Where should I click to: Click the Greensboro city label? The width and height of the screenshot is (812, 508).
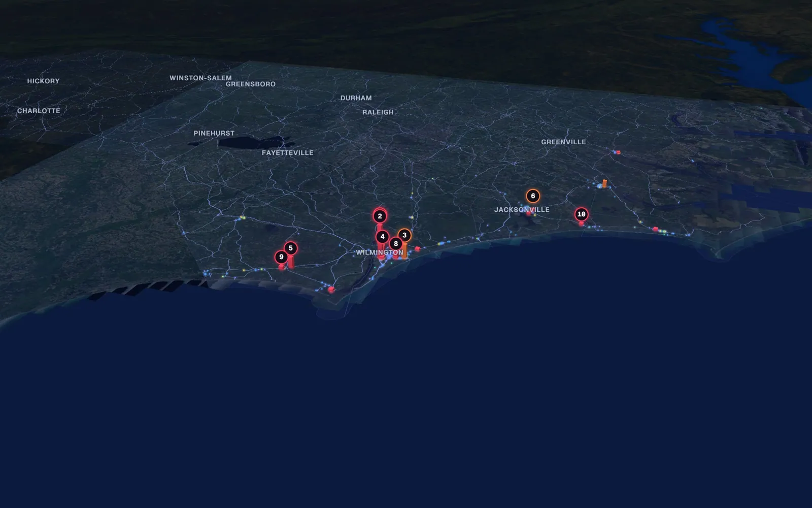(251, 84)
